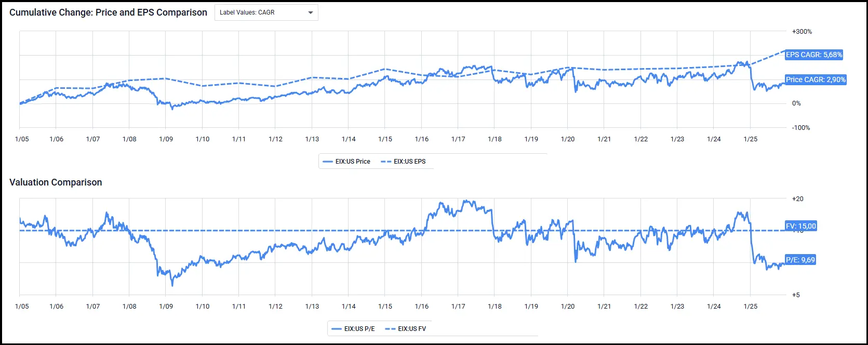Click the +20 valuation y-axis label

[x=797, y=199]
